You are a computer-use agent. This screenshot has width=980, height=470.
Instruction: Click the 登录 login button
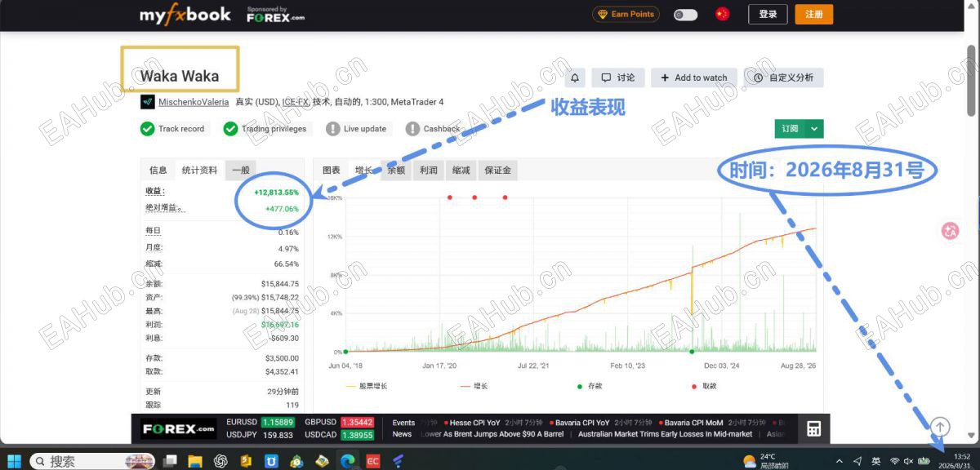tap(768, 14)
